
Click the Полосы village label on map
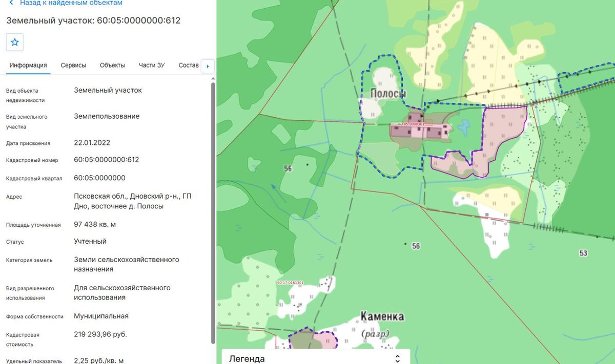tap(388, 93)
